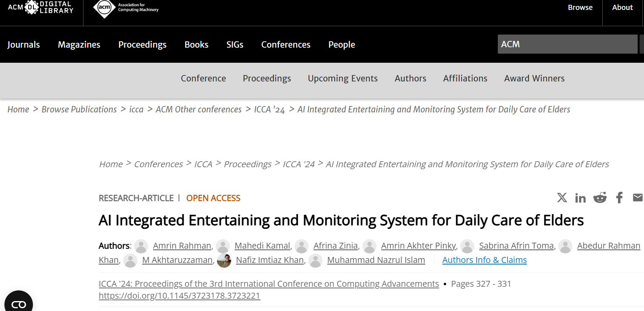
Task: Share article via email icon
Action: (x=638, y=197)
